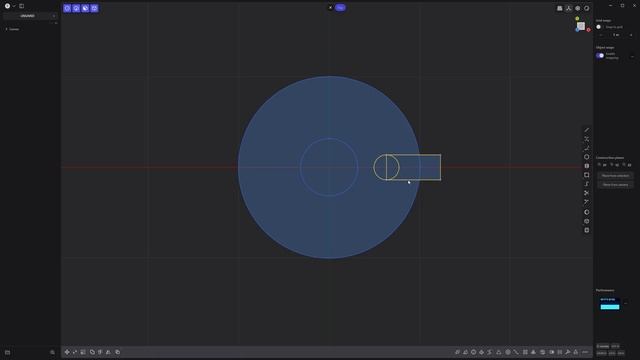Add a new document tab with plus
The image size is (640, 360).
53,16
